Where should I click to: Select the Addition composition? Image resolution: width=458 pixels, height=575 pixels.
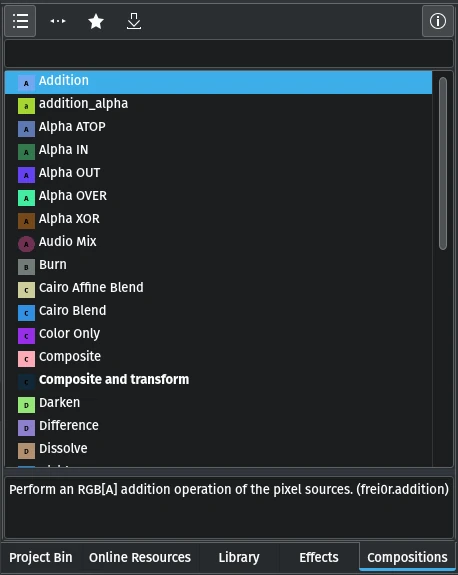click(x=218, y=82)
